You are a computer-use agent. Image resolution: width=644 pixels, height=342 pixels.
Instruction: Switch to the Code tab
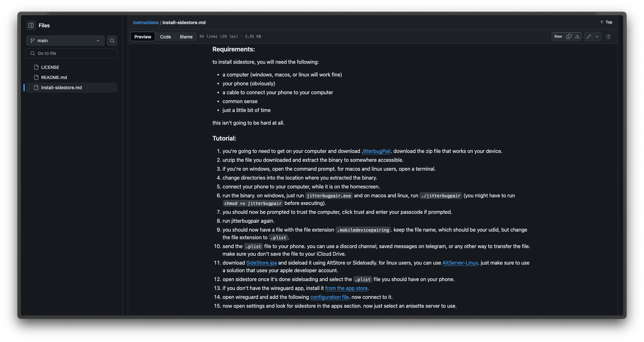165,37
